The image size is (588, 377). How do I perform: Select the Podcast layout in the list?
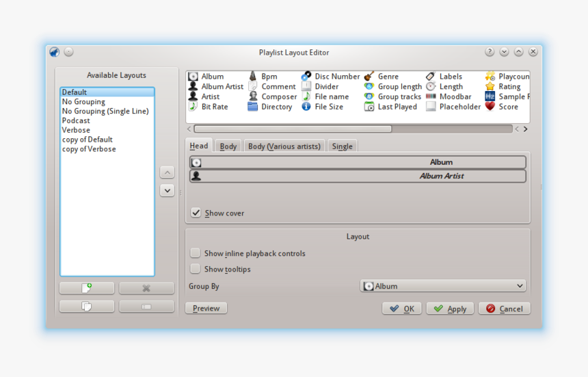[76, 120]
